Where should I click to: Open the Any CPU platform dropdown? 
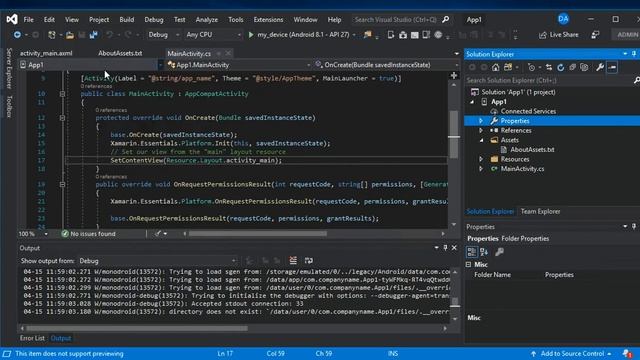pos(213,35)
